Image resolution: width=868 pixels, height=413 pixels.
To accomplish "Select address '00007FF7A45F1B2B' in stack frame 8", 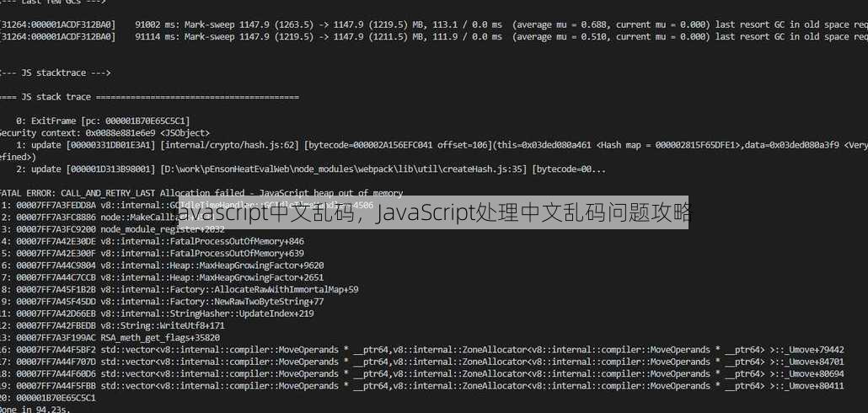I will [x=56, y=290].
